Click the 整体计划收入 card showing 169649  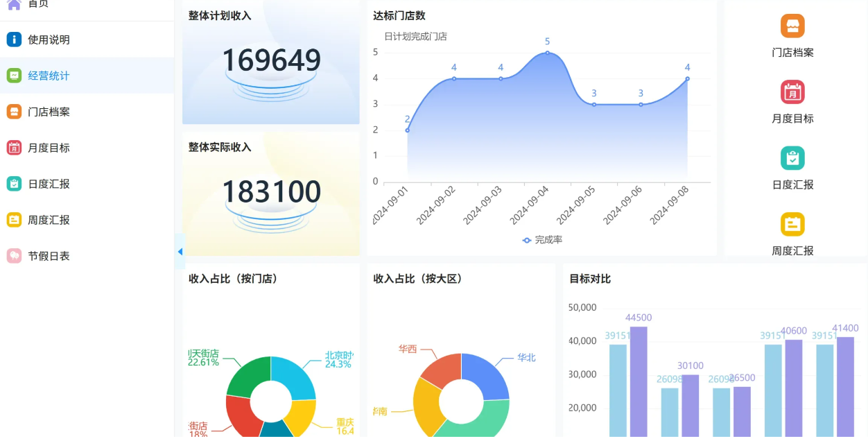click(271, 64)
